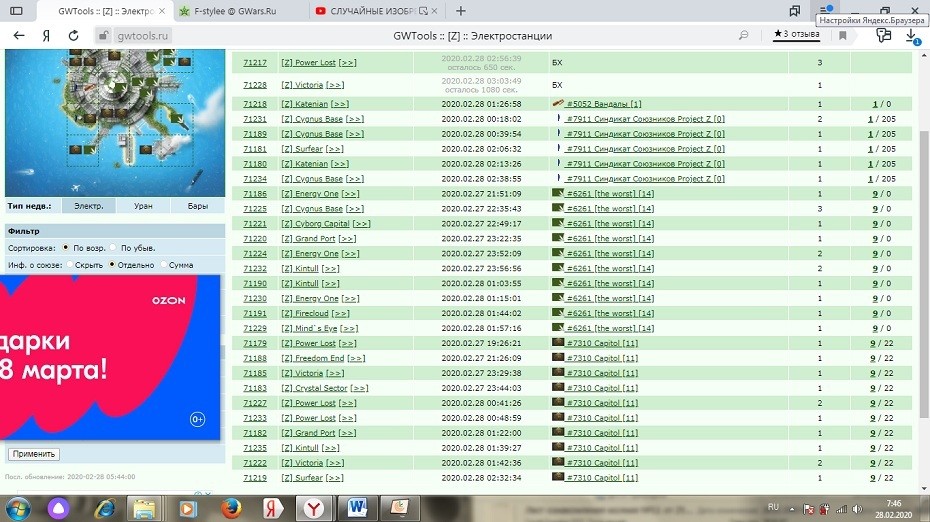Image resolution: width=930 pixels, height=522 pixels.
Task: Open [Z] Cyborg Capital link
Action: click(x=315, y=224)
